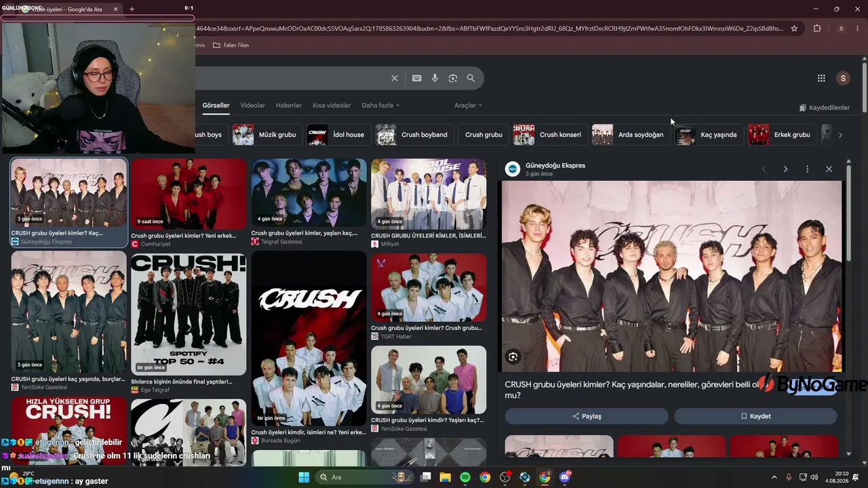The height and width of the screenshot is (488, 868).
Task: Switch to the Kısa videolar tab
Action: coord(332,106)
